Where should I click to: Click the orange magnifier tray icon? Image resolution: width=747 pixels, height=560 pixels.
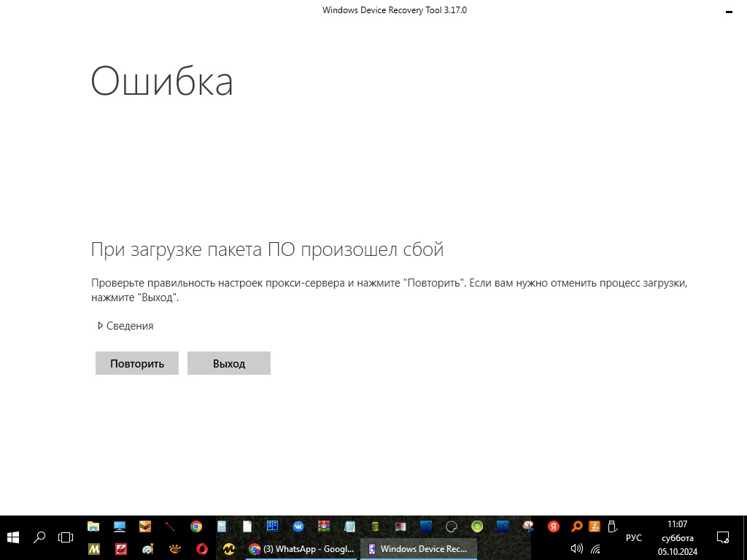[576, 526]
